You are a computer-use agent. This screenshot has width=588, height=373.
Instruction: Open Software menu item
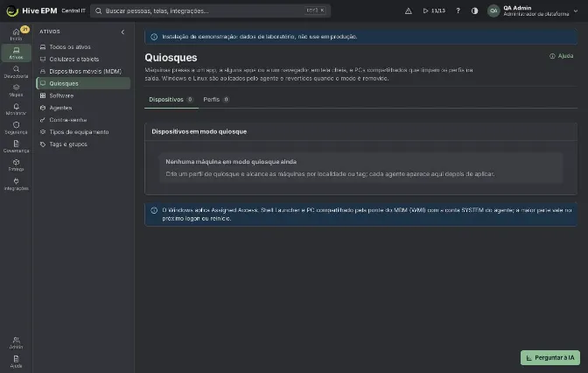tap(83, 95)
